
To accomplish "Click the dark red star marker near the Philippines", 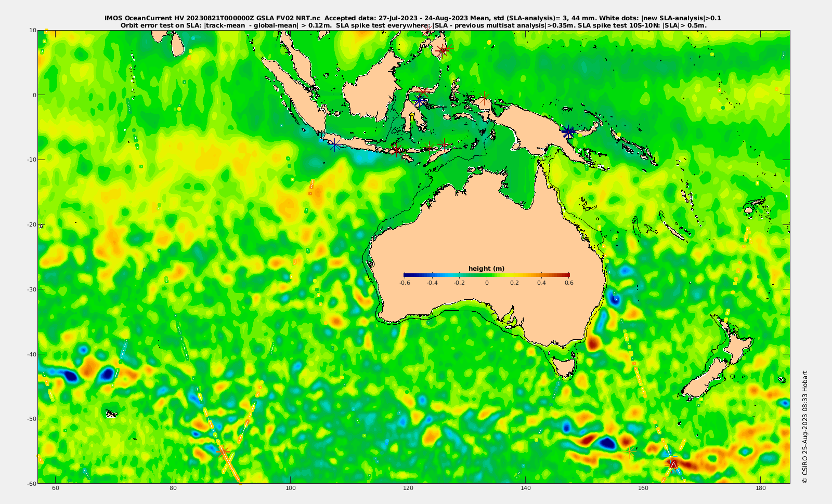I will (x=442, y=51).
